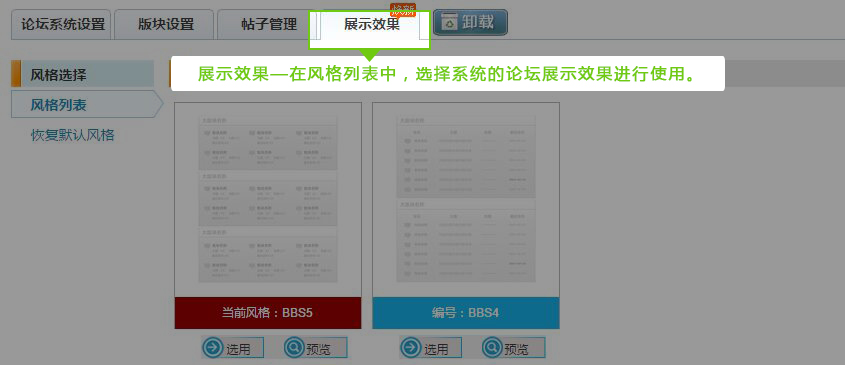845x365 pixels.
Task: Click the magnifier icon on BBS5 预览 button
Action: [294, 348]
